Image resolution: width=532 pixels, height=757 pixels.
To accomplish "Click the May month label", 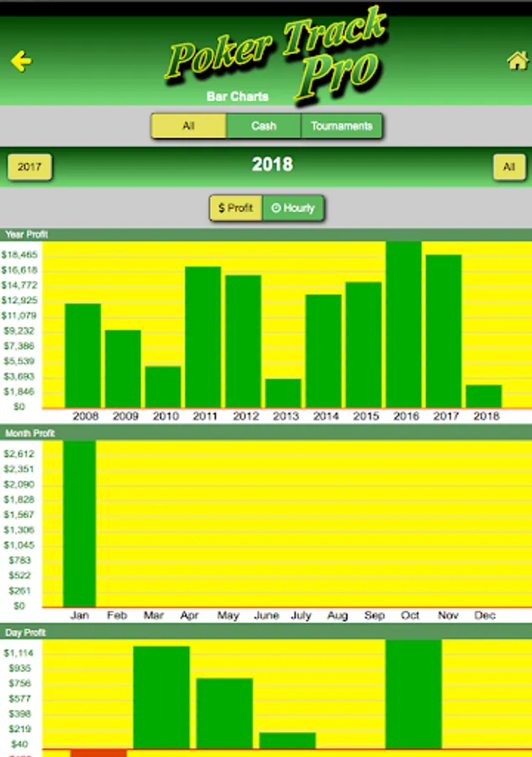I will click(228, 616).
